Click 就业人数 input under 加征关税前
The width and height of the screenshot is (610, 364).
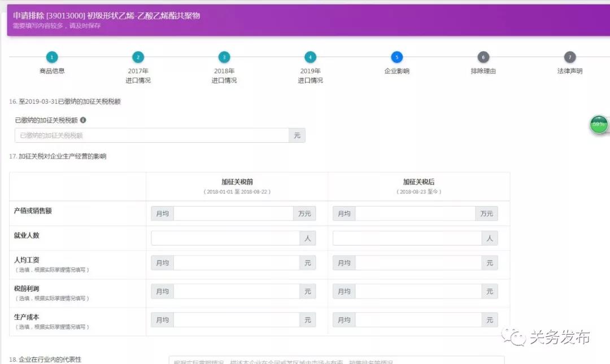(x=225, y=238)
